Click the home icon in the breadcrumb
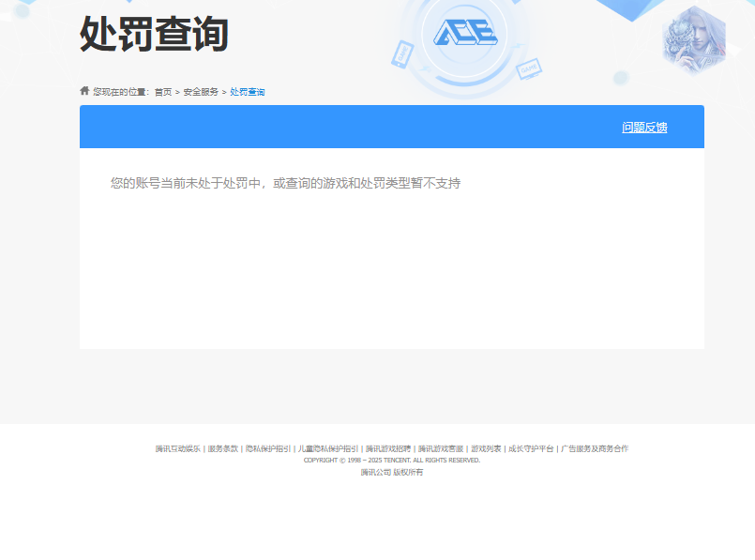755x560 pixels. coord(83,92)
